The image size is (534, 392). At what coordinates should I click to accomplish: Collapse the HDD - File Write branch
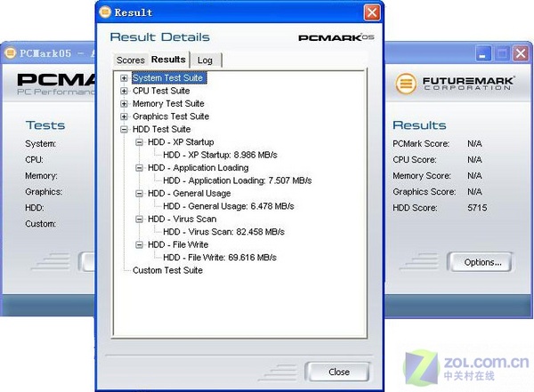[140, 245]
